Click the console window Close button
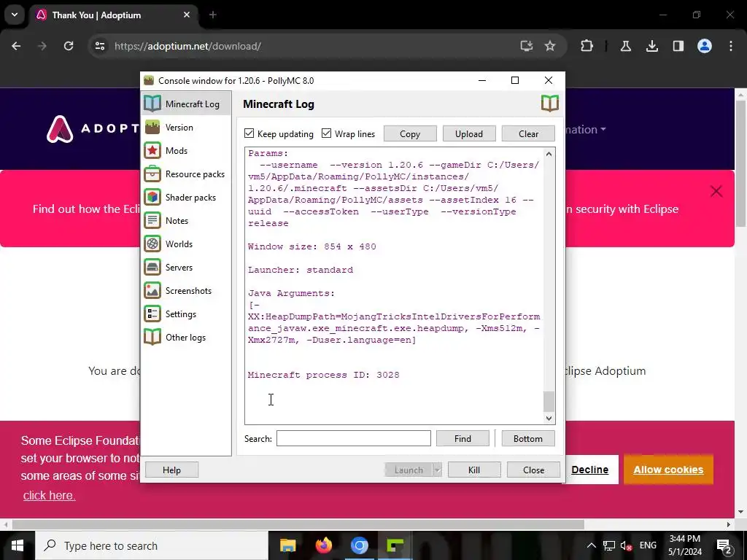 click(x=533, y=470)
